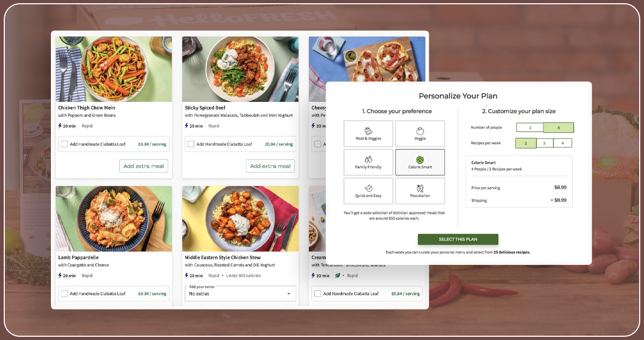
Task: Pick the Family Friendly preference icon
Action: (x=368, y=159)
